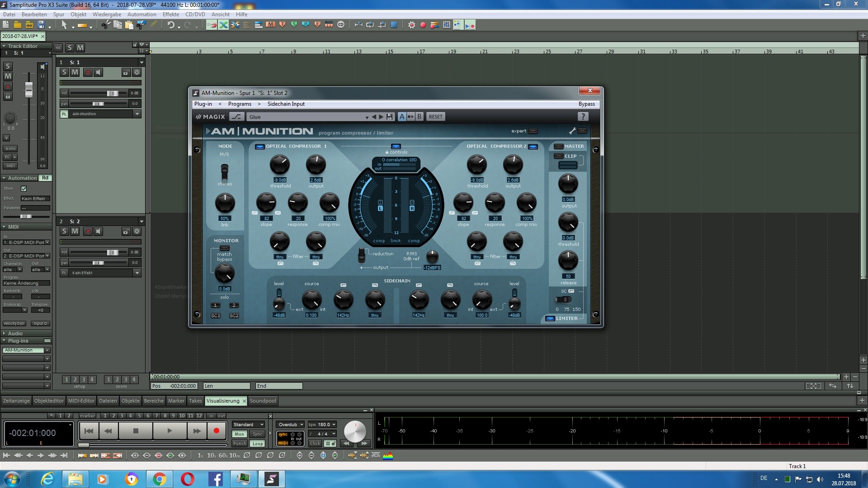Viewport: 868px width, 488px height.
Task: Open the Kein Effekt automation effect dropdown
Action: [35, 198]
